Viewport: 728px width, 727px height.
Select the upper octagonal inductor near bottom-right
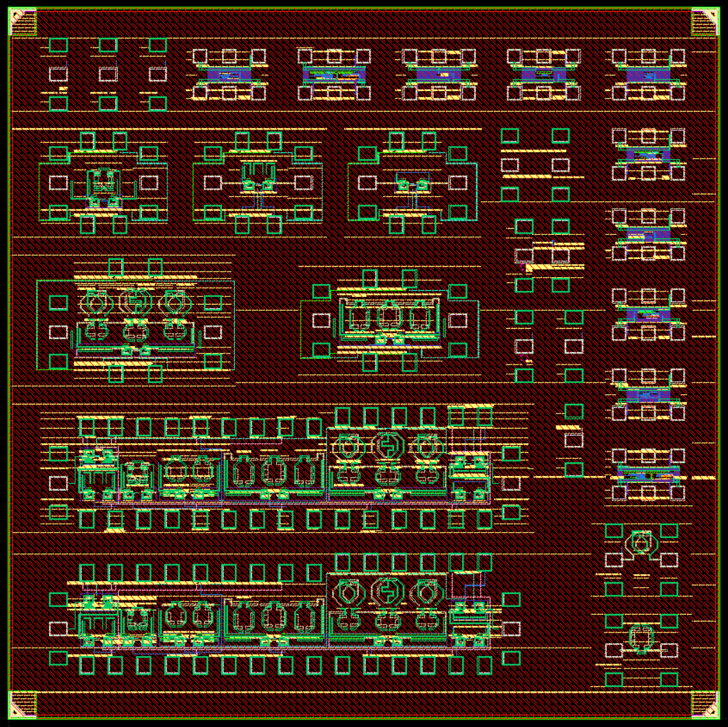point(641,543)
